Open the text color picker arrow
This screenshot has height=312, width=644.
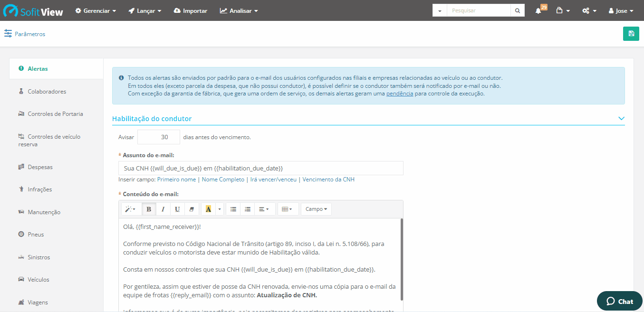220,209
